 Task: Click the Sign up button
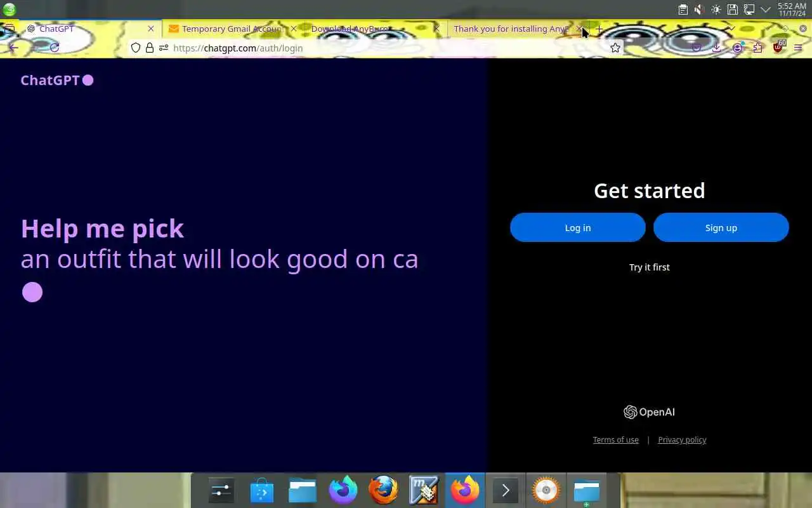(x=721, y=227)
